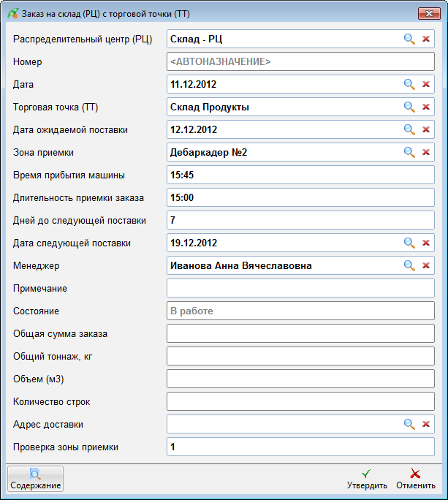Screen dimensions: 448x500
Task: Open date picker for Дата field
Action: pyautogui.click(x=409, y=85)
